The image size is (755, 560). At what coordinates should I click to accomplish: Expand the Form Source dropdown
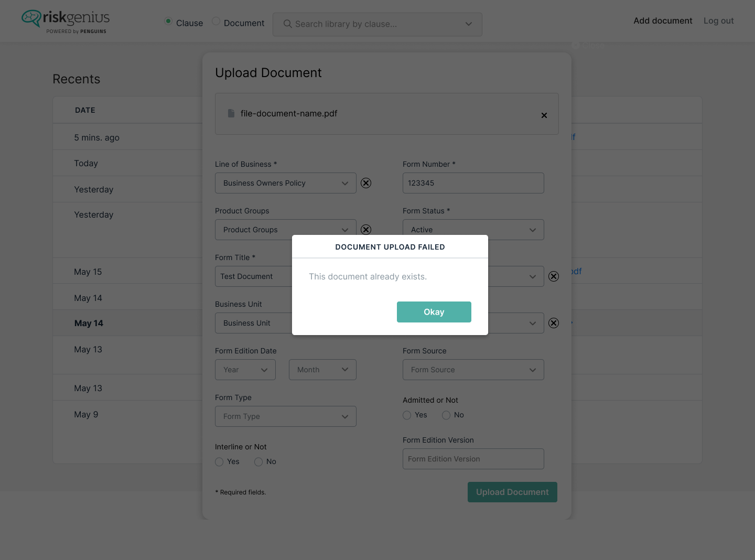pyautogui.click(x=473, y=370)
